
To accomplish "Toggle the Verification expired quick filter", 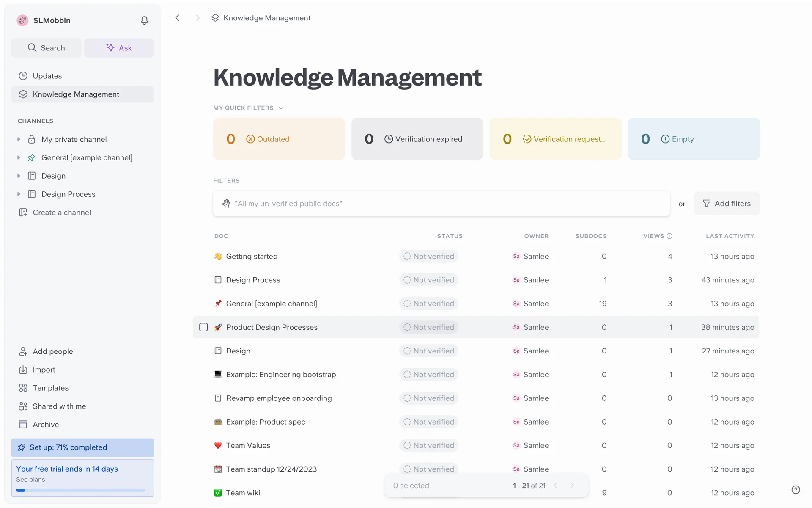I will [417, 139].
